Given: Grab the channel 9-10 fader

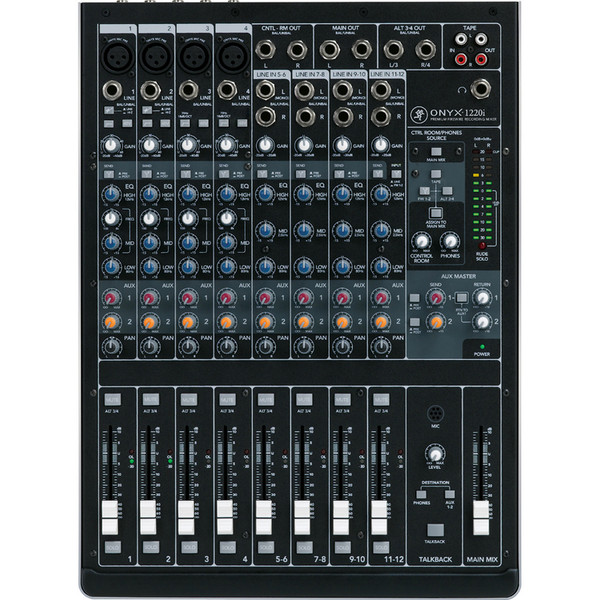Looking at the screenshot, I should pyautogui.click(x=341, y=517).
